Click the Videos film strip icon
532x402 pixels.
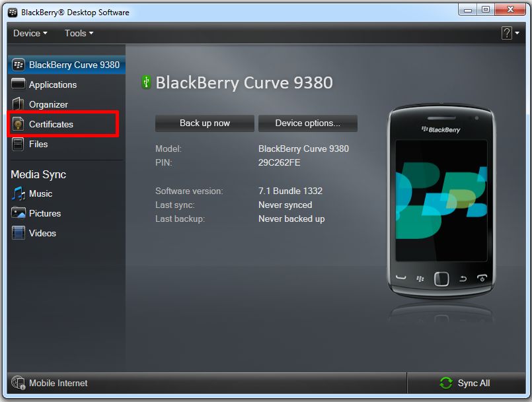(x=19, y=233)
